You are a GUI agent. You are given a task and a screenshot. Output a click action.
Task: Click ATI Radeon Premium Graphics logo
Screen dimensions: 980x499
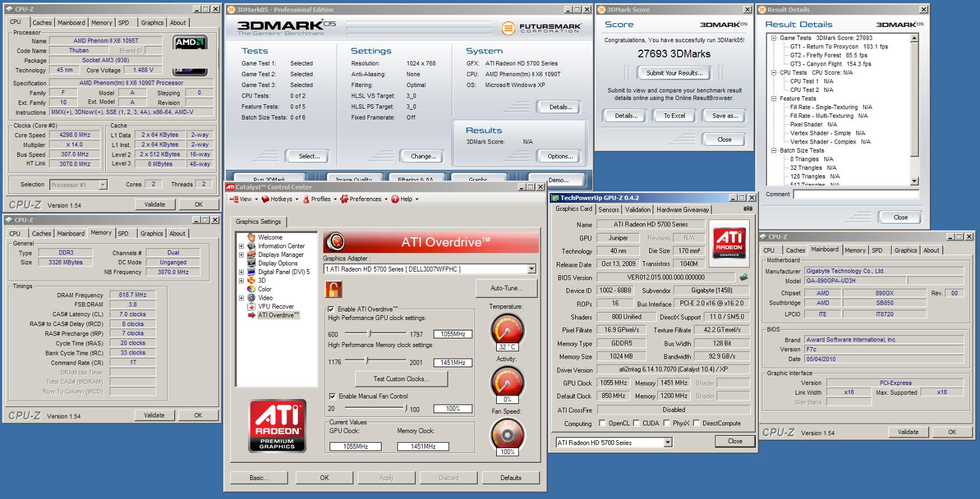click(277, 426)
